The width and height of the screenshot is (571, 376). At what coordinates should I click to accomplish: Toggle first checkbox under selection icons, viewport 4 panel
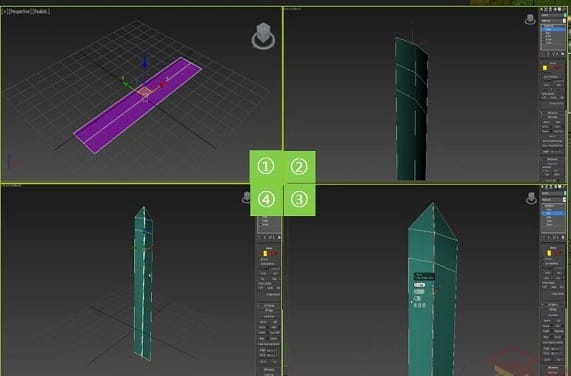coord(261,260)
